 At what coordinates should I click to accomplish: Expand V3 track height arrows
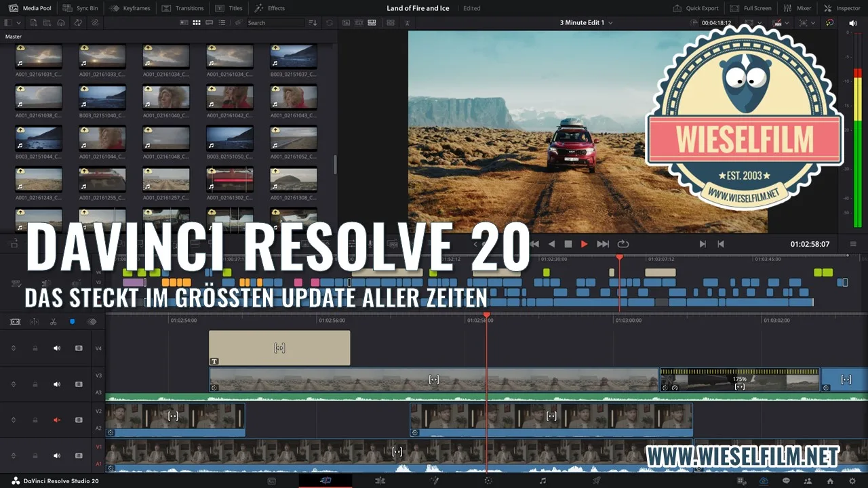coord(13,384)
